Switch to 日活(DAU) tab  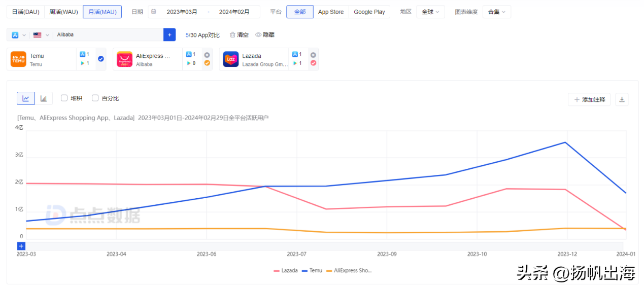25,12
